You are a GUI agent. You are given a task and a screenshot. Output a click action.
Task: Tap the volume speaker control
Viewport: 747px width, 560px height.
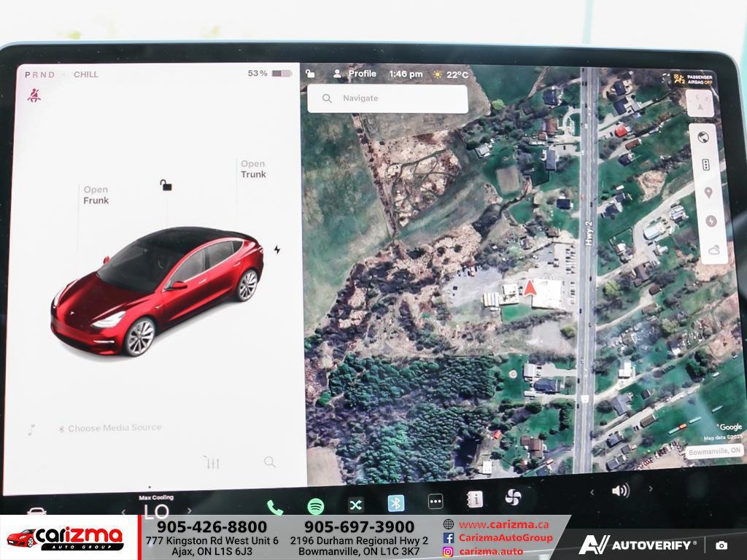620,491
